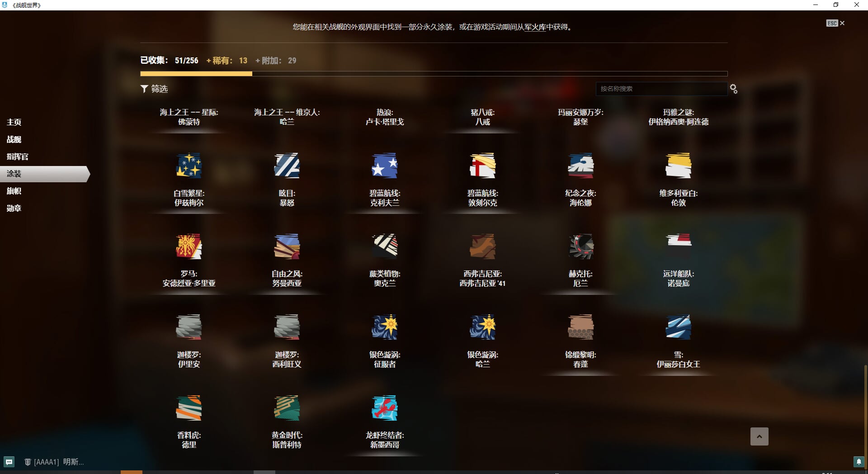Open the notification bell icon
This screenshot has height=474, width=868.
point(859,462)
